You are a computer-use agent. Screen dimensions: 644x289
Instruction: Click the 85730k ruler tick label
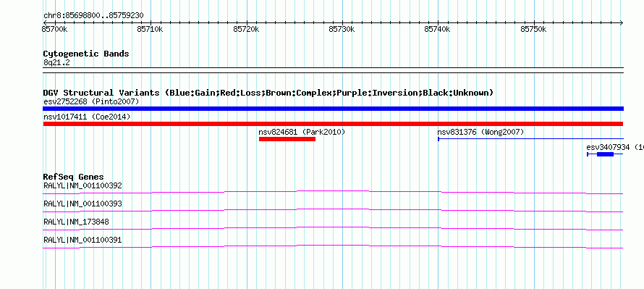pos(342,29)
